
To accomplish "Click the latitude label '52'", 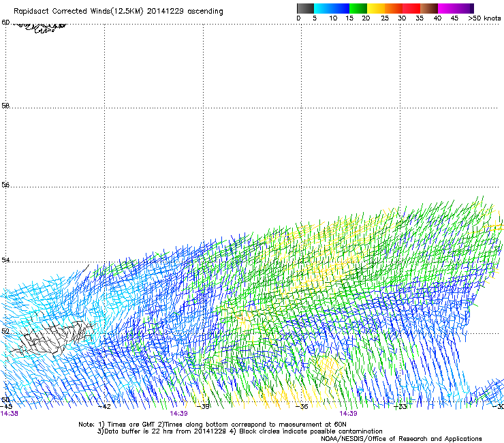I will [x=5, y=331].
